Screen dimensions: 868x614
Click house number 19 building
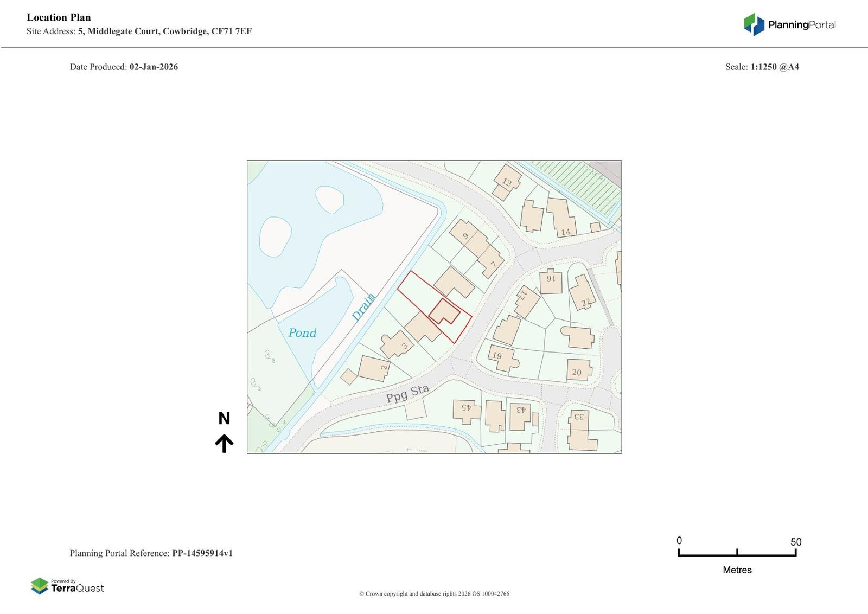click(x=496, y=356)
